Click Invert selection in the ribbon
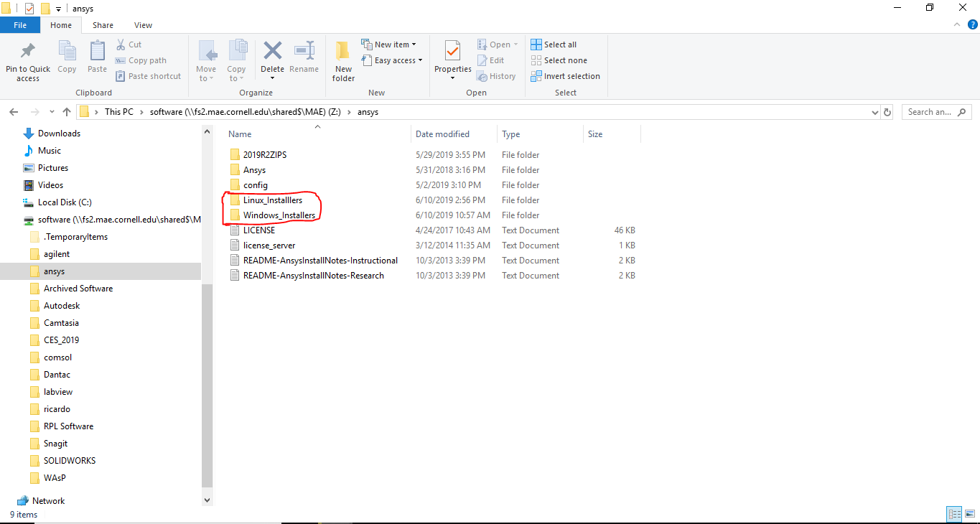 coord(566,76)
